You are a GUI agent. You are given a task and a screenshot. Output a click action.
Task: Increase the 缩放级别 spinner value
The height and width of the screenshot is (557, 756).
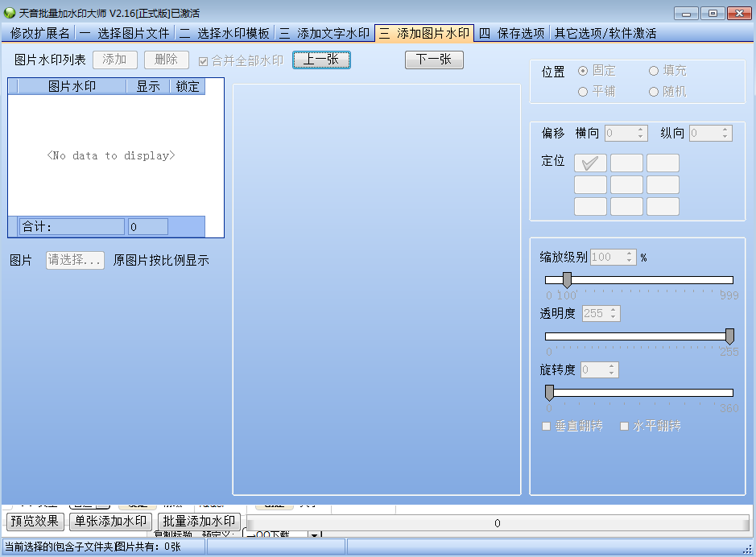[x=630, y=254]
